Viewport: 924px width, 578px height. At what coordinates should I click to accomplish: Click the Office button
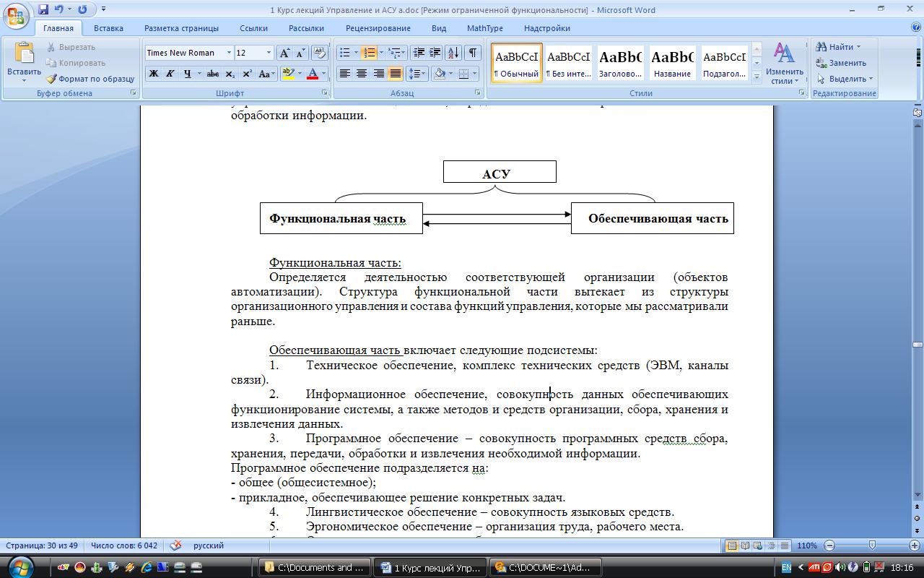pyautogui.click(x=16, y=15)
